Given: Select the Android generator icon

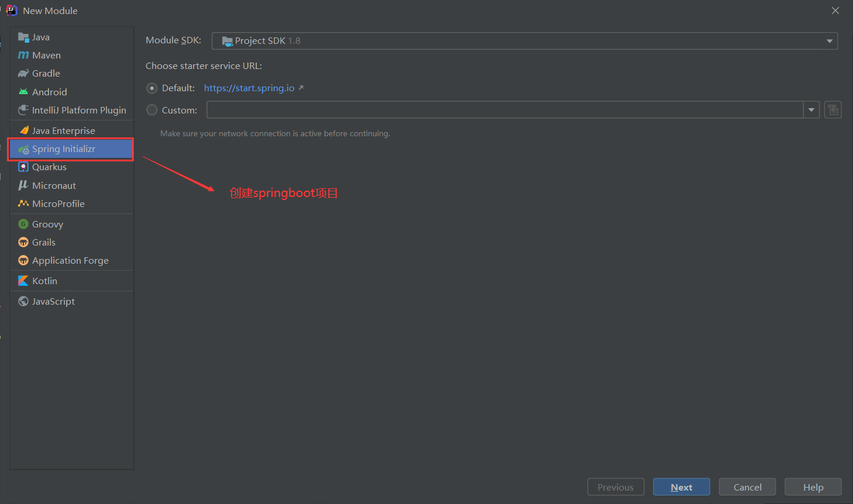Looking at the screenshot, I should (x=23, y=91).
